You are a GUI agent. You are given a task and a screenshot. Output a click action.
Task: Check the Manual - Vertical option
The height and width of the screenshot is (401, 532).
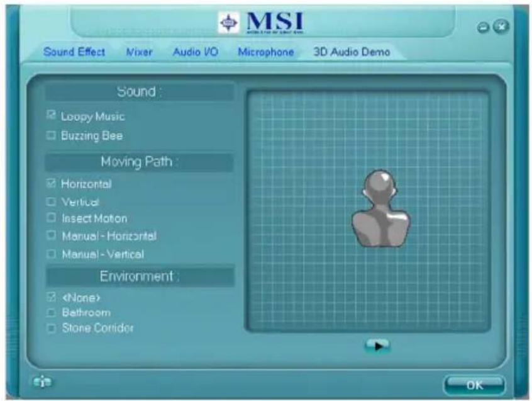click(51, 254)
